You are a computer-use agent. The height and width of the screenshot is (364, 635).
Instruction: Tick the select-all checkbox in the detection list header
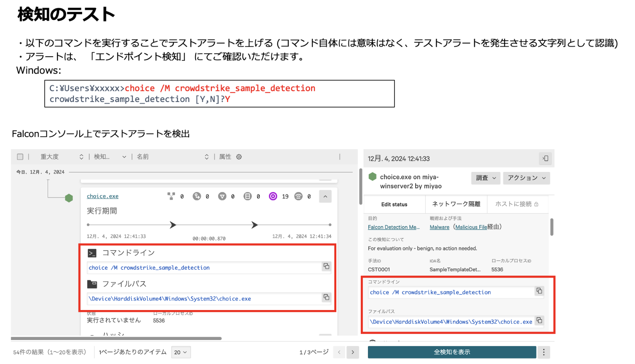pos(20,157)
